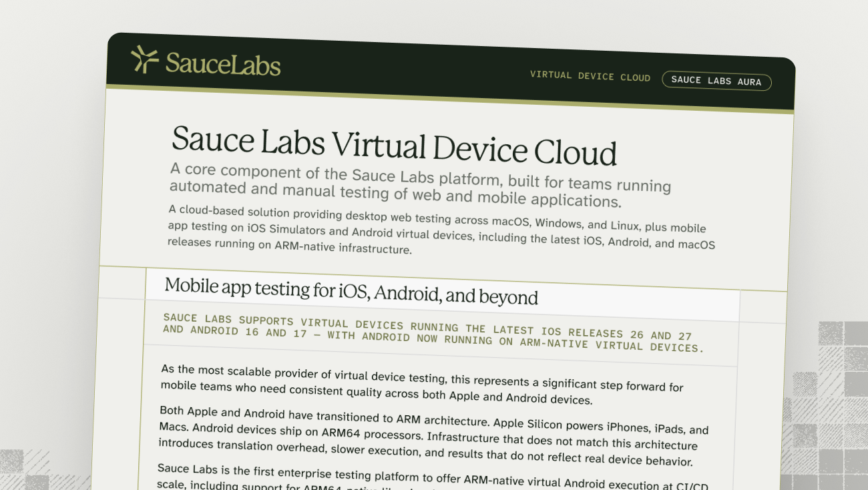
Task: Click the line beginning 'As the most scalable provider'
Action: tap(422, 378)
